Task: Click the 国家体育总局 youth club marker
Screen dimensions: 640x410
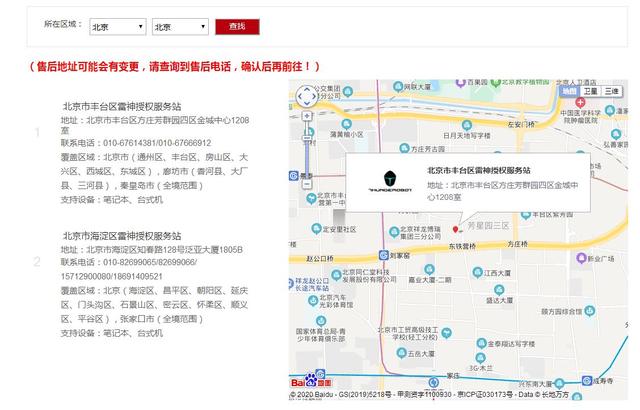Action: coord(321,321)
